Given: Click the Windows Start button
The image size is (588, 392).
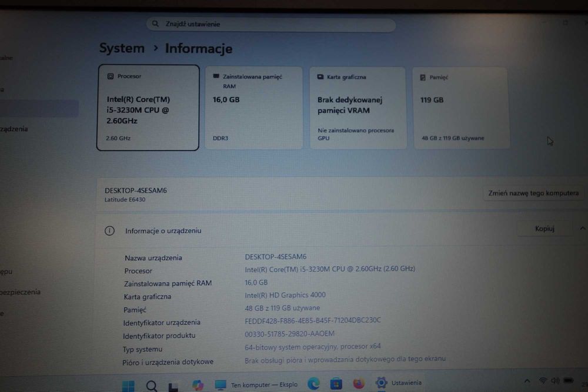Looking at the screenshot, I should (x=128, y=386).
